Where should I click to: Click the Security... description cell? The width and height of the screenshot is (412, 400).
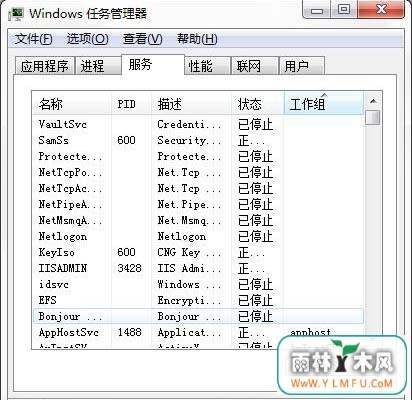tap(189, 140)
